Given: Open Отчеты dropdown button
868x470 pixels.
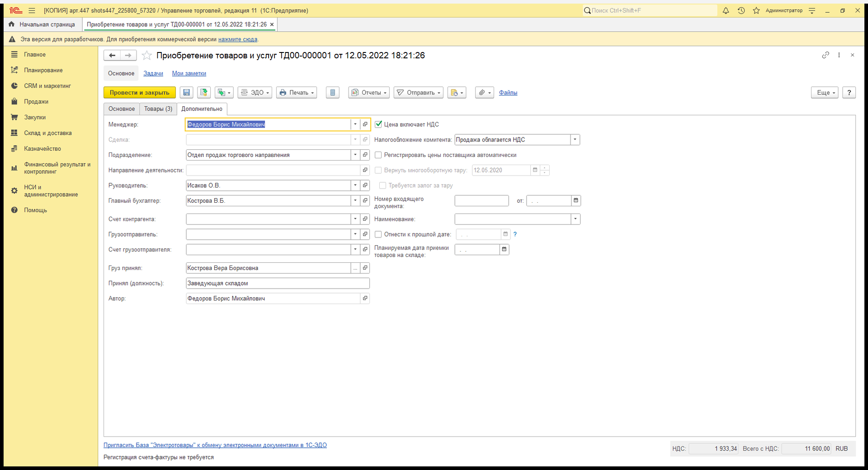Looking at the screenshot, I should click(x=369, y=93).
